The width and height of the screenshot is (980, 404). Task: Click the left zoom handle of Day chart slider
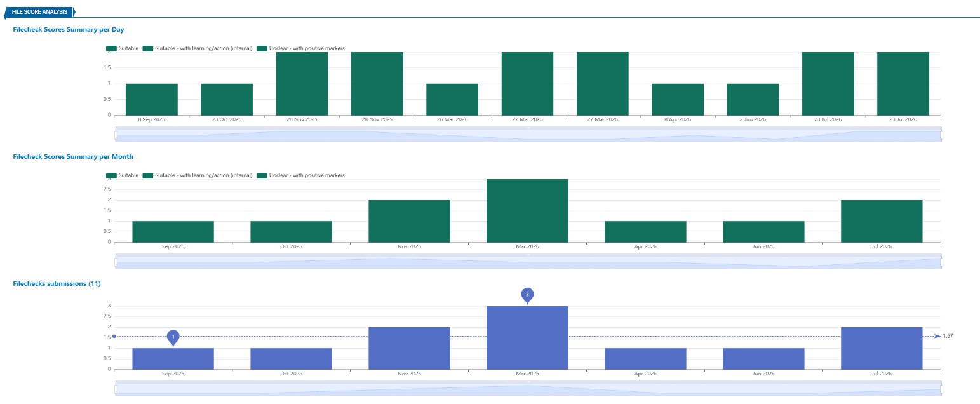pyautogui.click(x=116, y=135)
